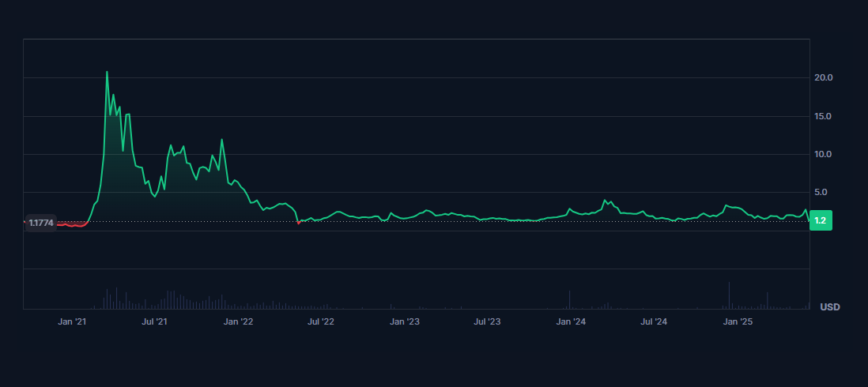Click the "Jan '21" date label on time axis
The width and height of the screenshot is (868, 387).
(71, 321)
